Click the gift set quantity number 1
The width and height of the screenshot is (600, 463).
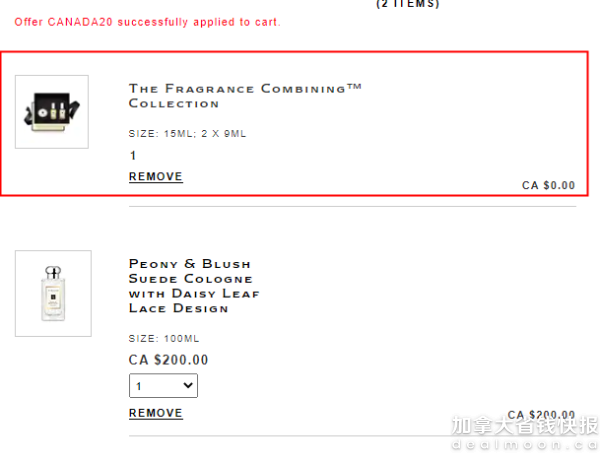pyautogui.click(x=133, y=155)
